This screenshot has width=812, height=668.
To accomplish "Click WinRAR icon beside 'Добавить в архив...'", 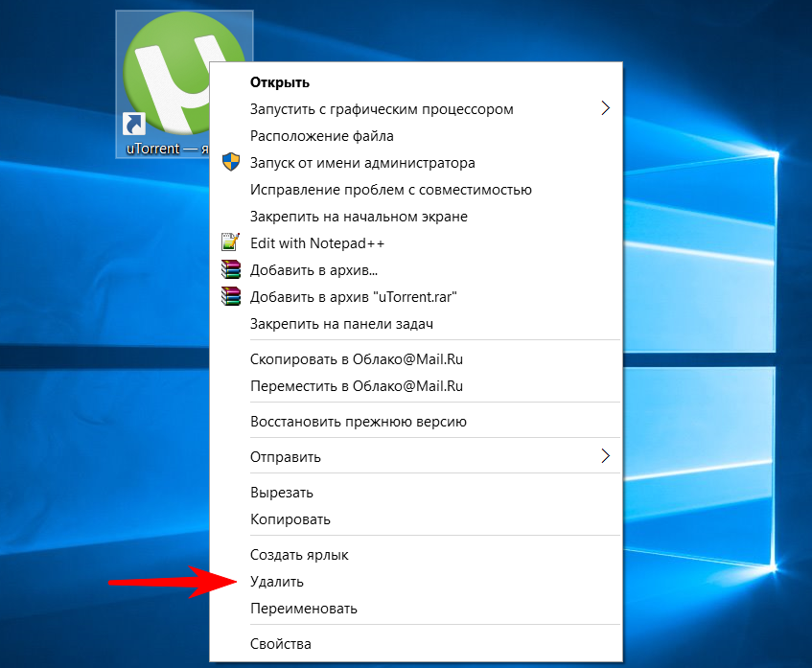I will (230, 270).
